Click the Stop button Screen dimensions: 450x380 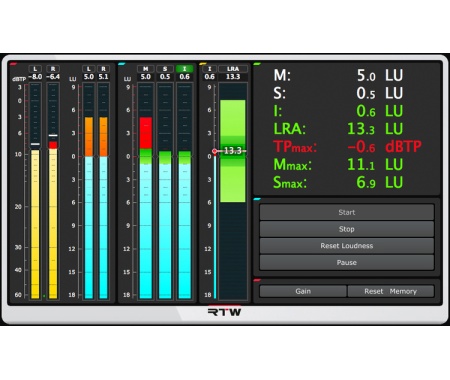coord(347,229)
